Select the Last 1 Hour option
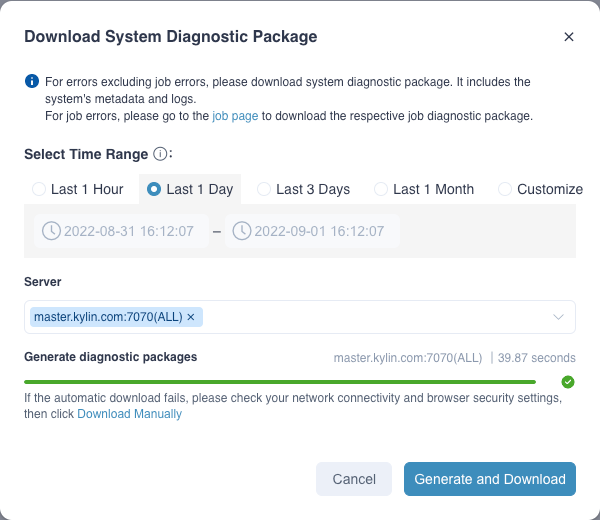 coord(39,189)
